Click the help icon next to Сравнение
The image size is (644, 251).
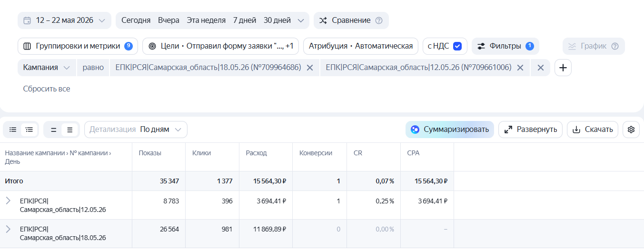click(x=379, y=20)
